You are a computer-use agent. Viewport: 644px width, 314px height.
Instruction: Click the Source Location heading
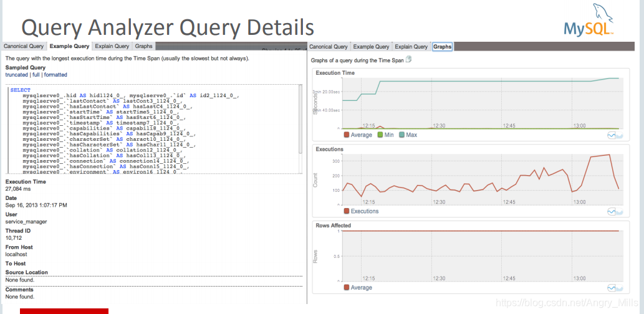tap(27, 272)
